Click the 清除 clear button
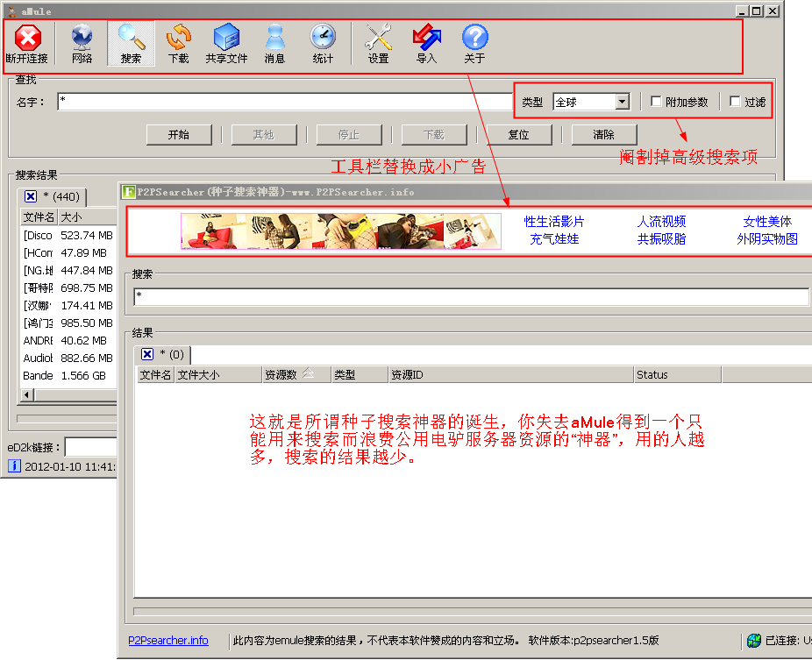 tap(604, 135)
